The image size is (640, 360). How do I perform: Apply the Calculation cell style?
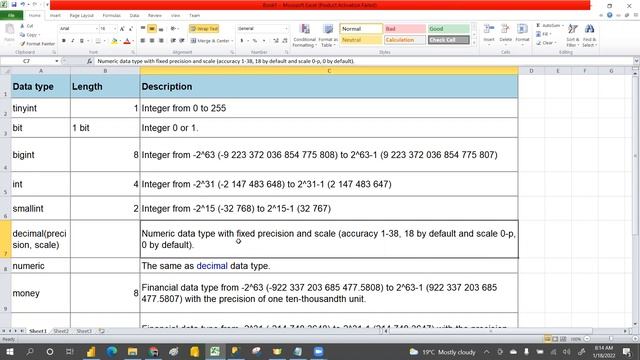(405, 40)
